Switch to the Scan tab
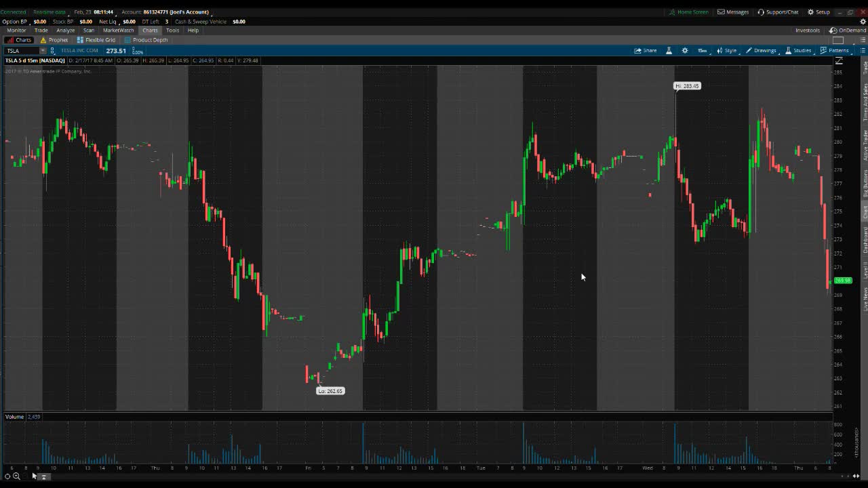The image size is (868, 488). point(89,30)
